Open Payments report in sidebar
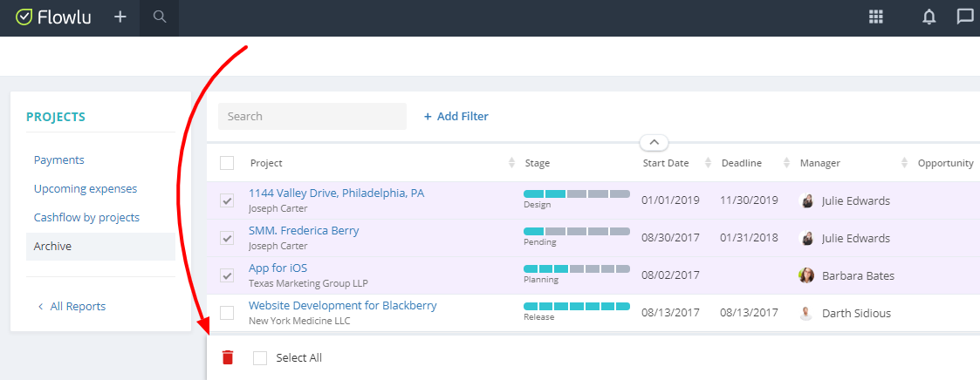Image resolution: width=980 pixels, height=380 pixels. point(58,159)
